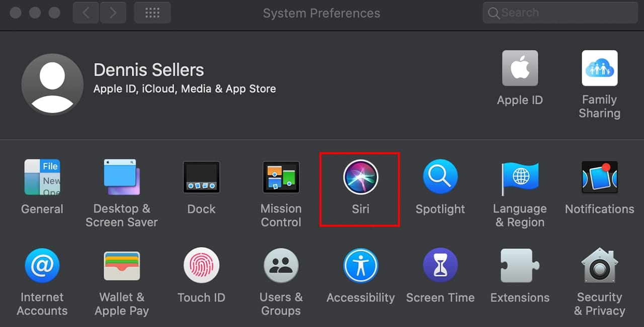Open Wallet & Apple Pay settings

pyautogui.click(x=122, y=266)
